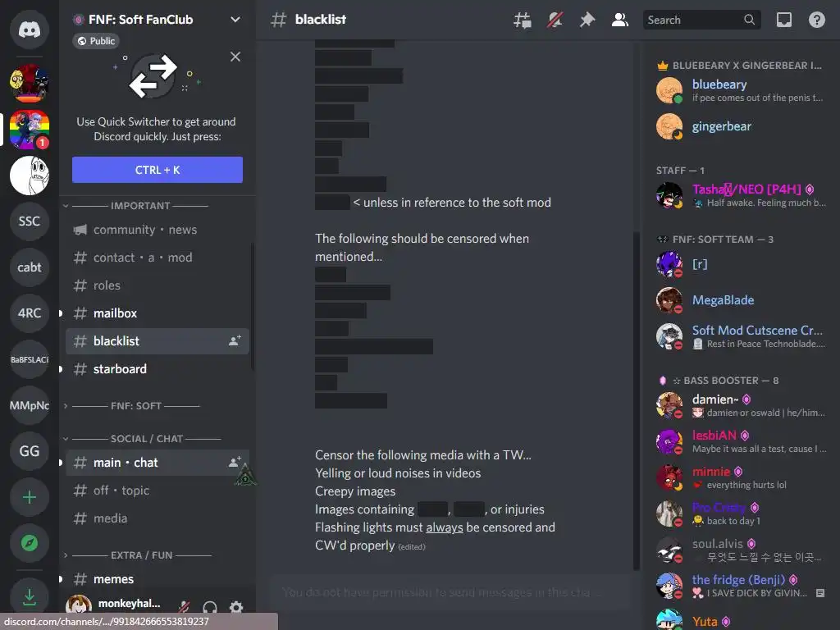Image resolution: width=840 pixels, height=630 pixels.
Task: Click the Download Apps icon
Action: [x=30, y=596]
